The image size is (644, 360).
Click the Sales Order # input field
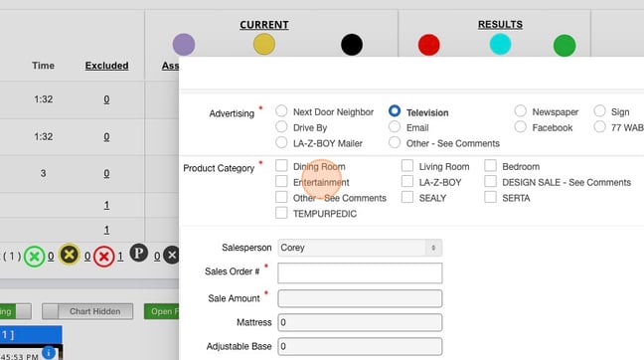pos(360,272)
